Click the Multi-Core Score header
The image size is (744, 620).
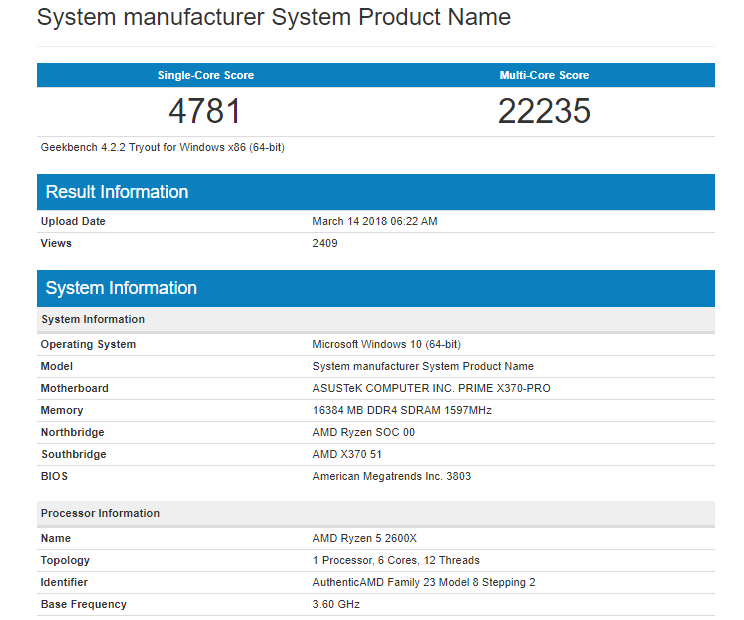point(544,75)
